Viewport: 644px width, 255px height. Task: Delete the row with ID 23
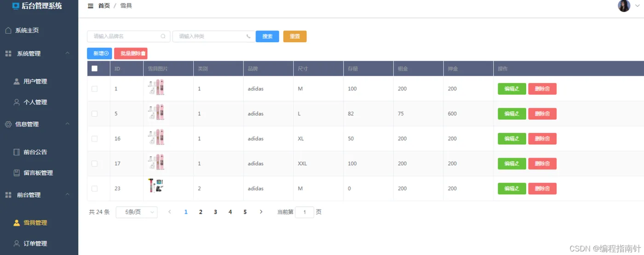click(x=542, y=188)
